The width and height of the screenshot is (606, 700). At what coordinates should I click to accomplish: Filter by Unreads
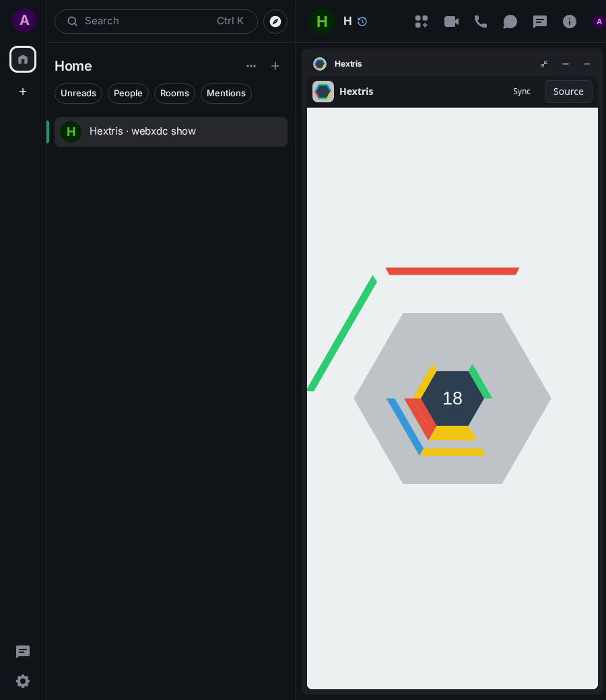(x=79, y=94)
